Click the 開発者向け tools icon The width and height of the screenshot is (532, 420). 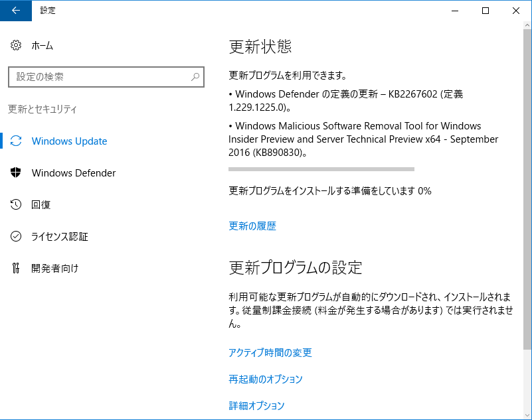click(x=15, y=268)
